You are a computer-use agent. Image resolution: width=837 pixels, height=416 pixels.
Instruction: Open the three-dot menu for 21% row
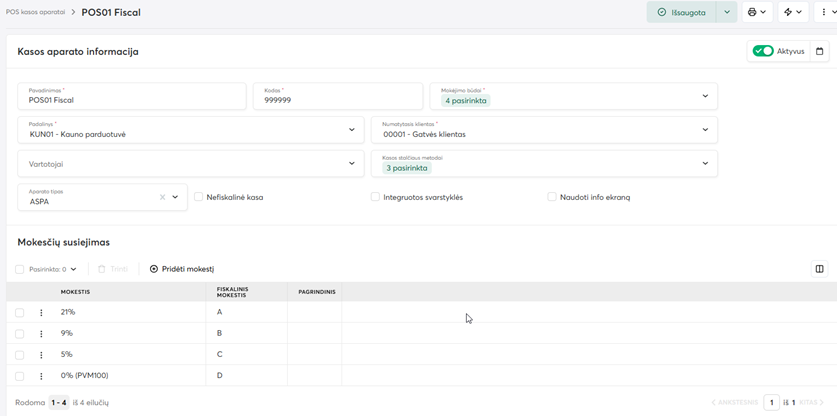41,313
